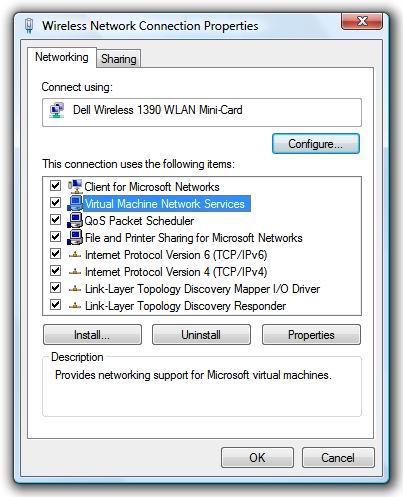403x497 pixels.
Task: Click the 'Provides networking support' description text
Action: [193, 375]
